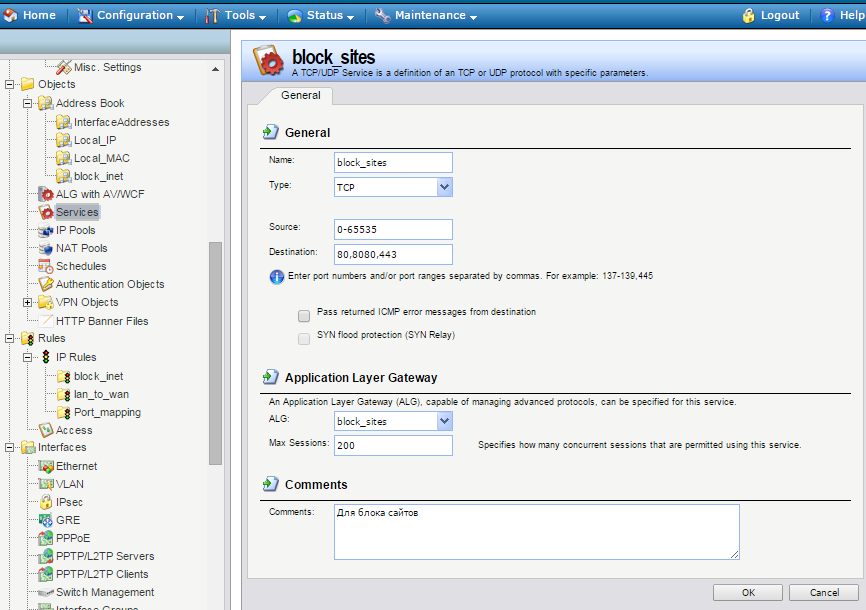Click the Ethernet interface icon
Screen dimensions: 866x610
point(46,466)
